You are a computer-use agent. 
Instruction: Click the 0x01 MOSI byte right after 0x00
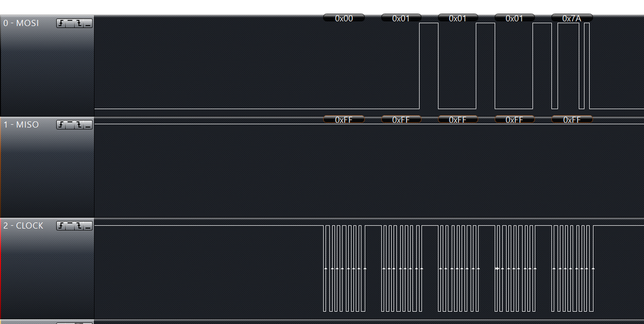[401, 18]
